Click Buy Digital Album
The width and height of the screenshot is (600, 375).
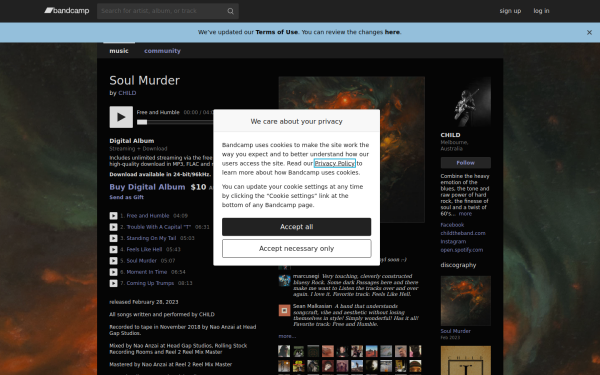147,187
